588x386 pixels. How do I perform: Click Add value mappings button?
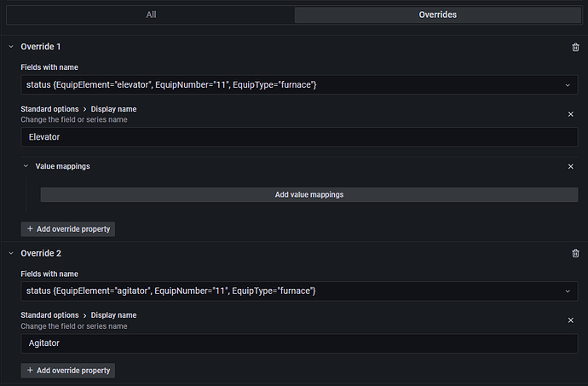click(308, 194)
